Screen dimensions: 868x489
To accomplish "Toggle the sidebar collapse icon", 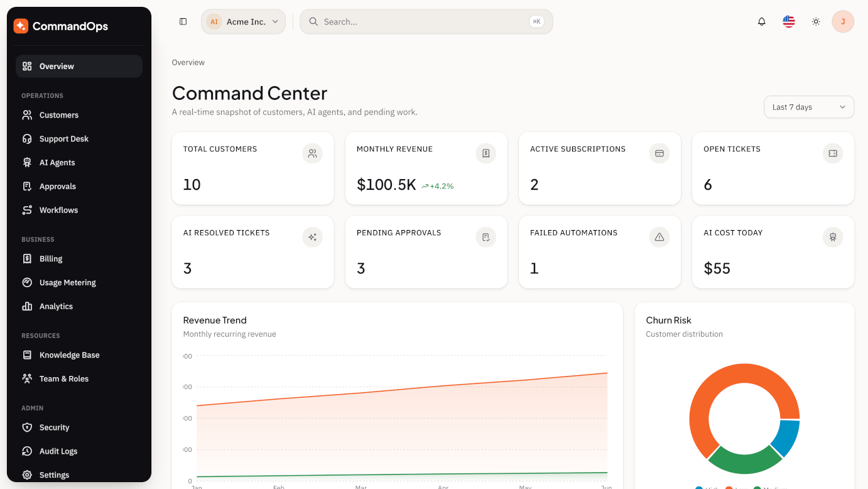I will (x=183, y=21).
